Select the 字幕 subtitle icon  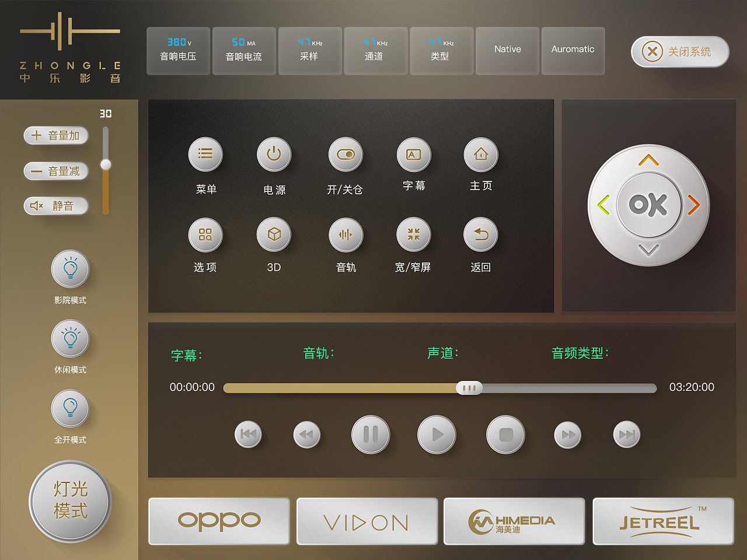click(x=414, y=154)
